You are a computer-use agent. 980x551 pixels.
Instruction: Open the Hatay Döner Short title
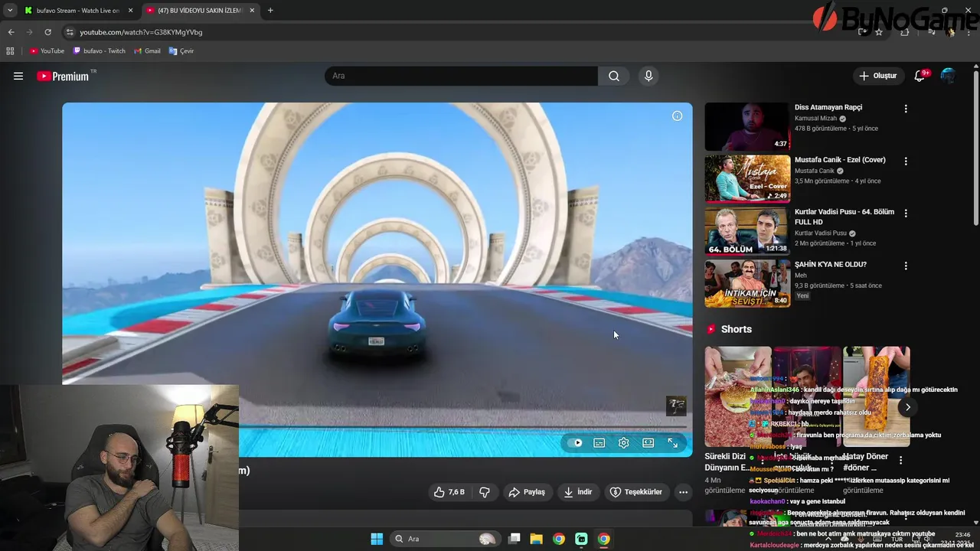(x=866, y=461)
